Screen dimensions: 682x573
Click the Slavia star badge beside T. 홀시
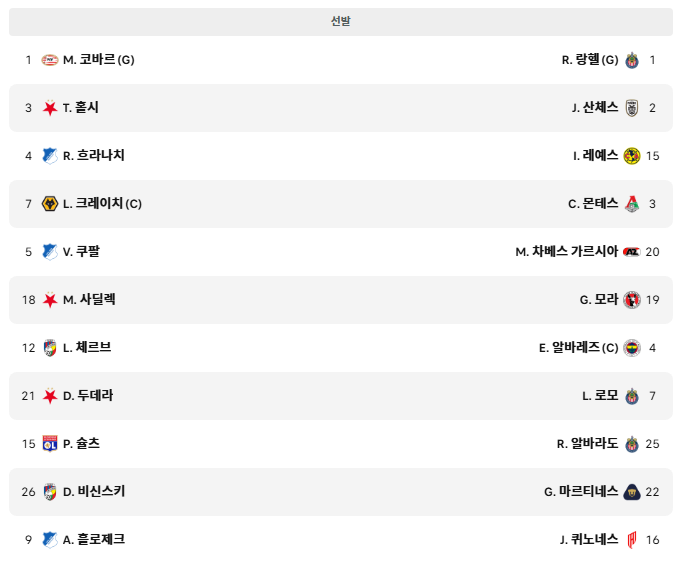50,107
